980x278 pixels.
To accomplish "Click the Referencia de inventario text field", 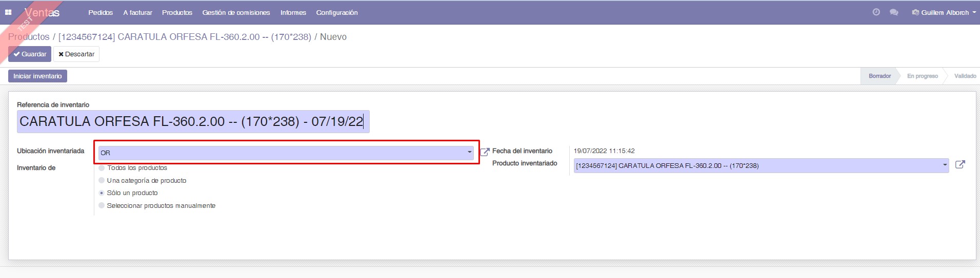I will 193,122.
